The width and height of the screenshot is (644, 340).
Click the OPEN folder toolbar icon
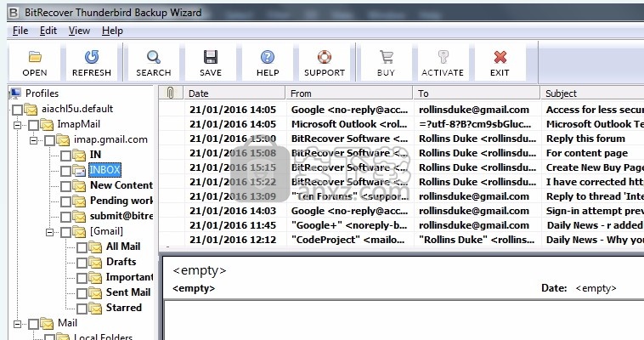point(35,57)
